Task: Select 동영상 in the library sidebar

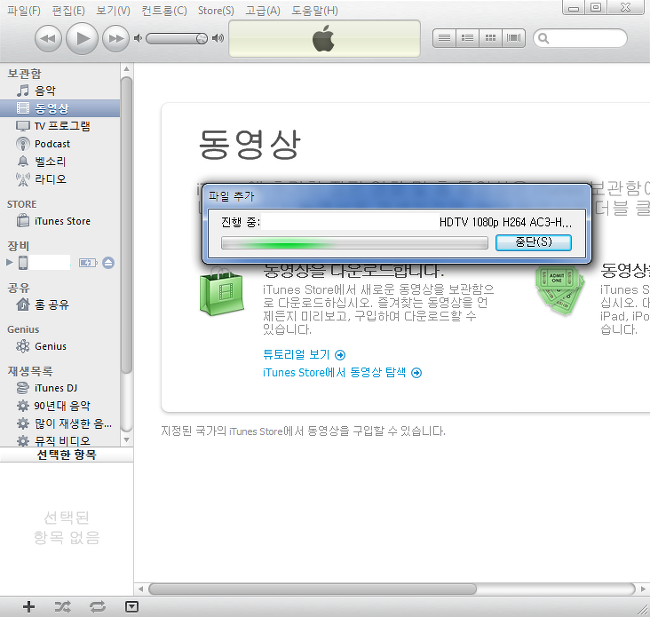Action: pos(60,108)
